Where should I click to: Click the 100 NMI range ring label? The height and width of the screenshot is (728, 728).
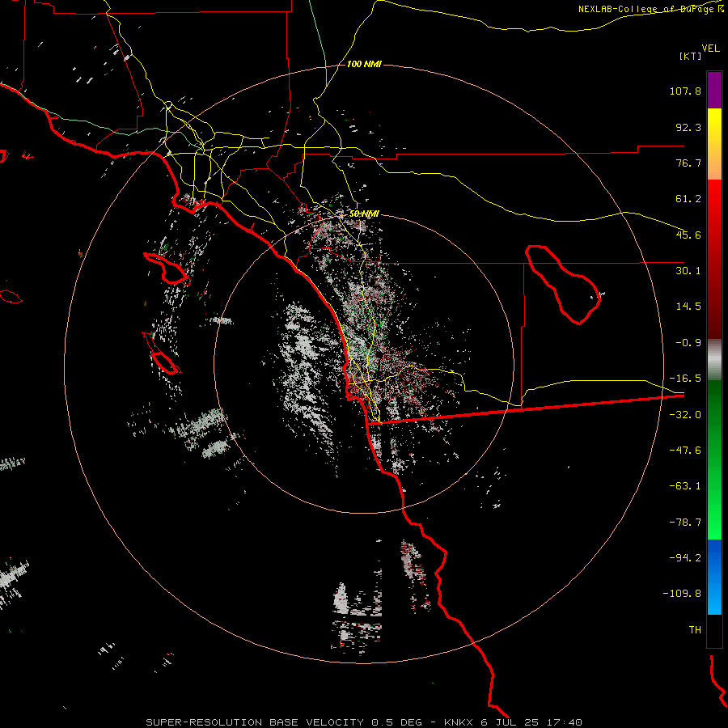[x=364, y=64]
